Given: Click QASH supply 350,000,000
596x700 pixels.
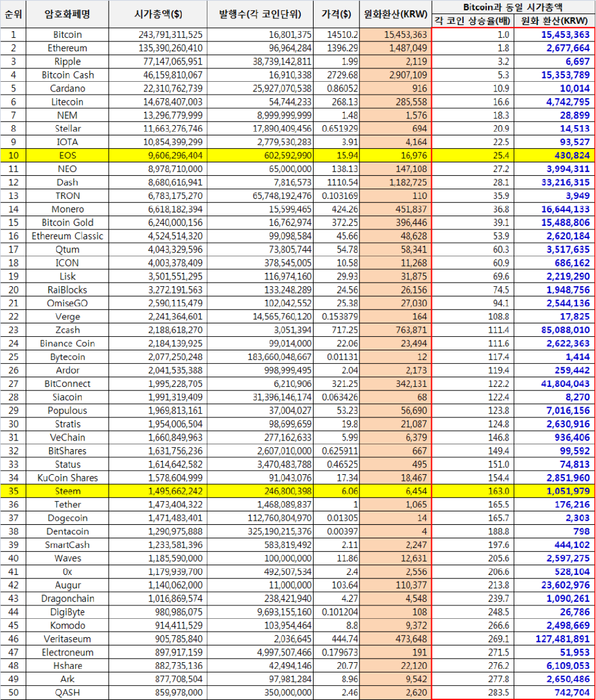Looking at the screenshot, I should click(260, 693).
